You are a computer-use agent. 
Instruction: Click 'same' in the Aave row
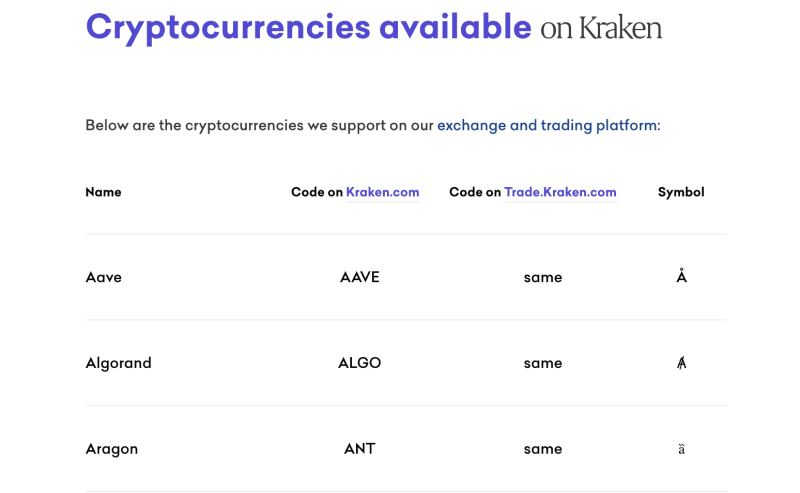[543, 278]
